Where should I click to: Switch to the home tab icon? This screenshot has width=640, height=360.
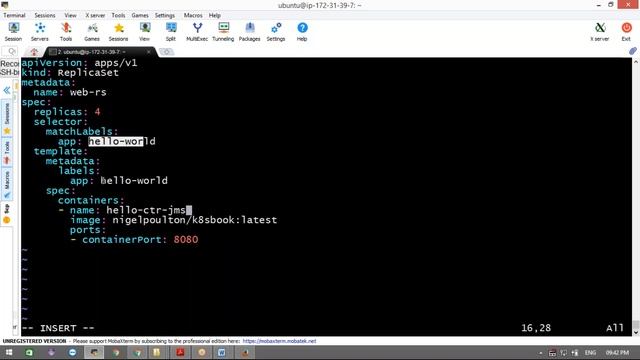tap(34, 52)
